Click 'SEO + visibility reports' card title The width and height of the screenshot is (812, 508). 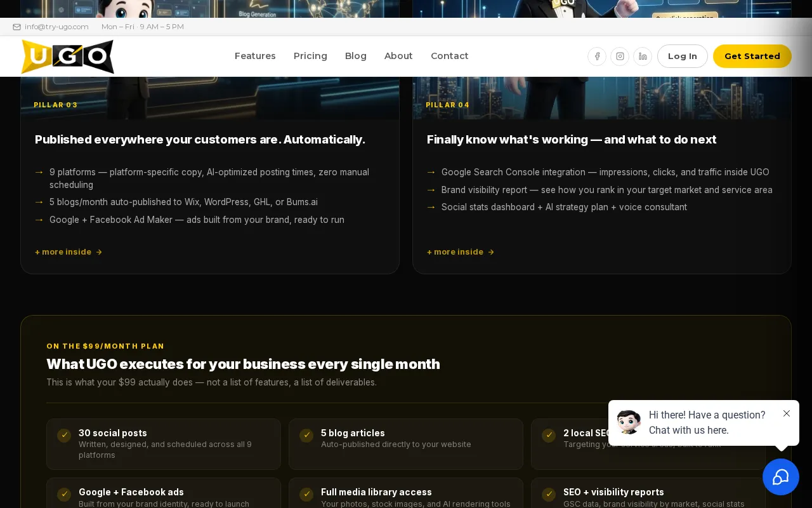tap(613, 492)
